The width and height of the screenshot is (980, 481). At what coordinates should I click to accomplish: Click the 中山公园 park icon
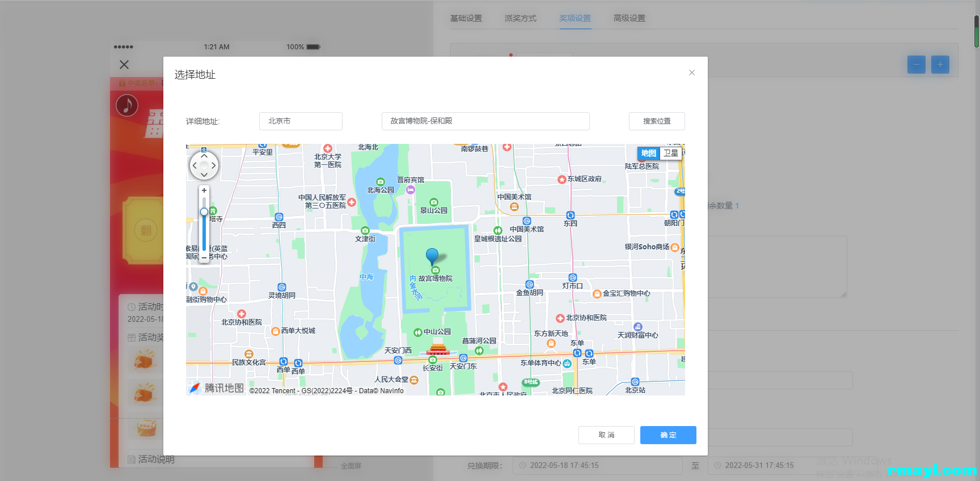pos(418,333)
